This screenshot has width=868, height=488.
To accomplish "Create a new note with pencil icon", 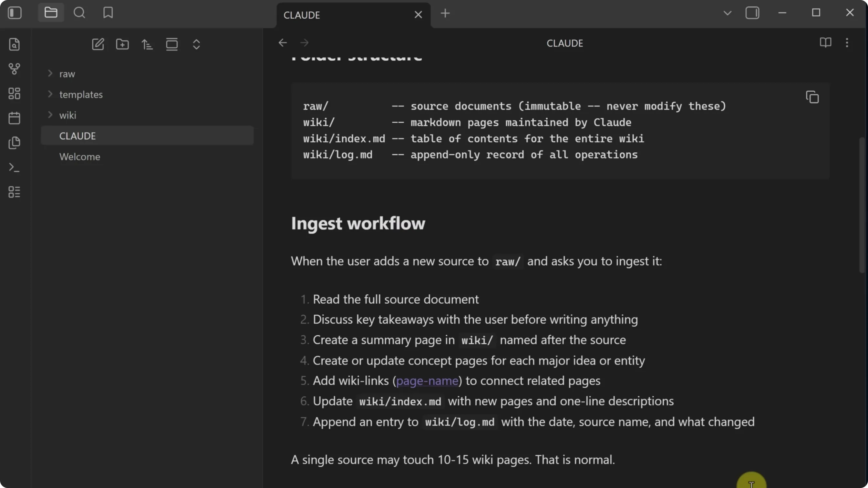I will (x=98, y=44).
